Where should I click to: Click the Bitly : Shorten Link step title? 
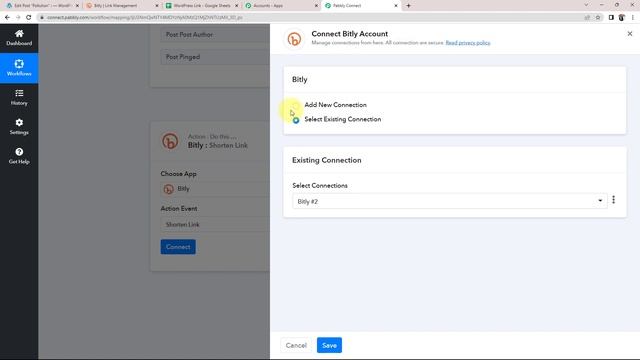pyautogui.click(x=218, y=145)
